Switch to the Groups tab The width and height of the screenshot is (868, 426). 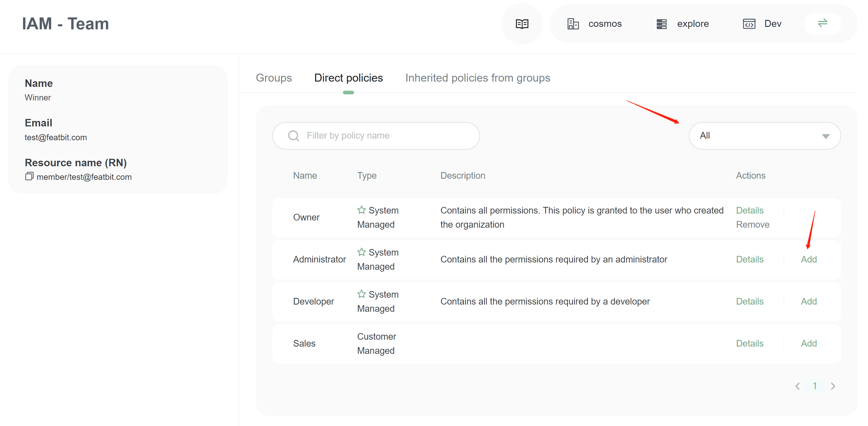pos(274,78)
